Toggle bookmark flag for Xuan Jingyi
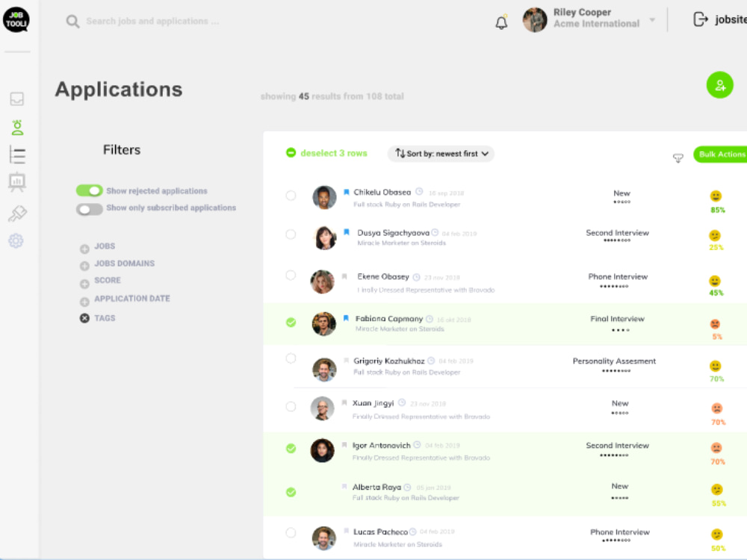 (344, 403)
